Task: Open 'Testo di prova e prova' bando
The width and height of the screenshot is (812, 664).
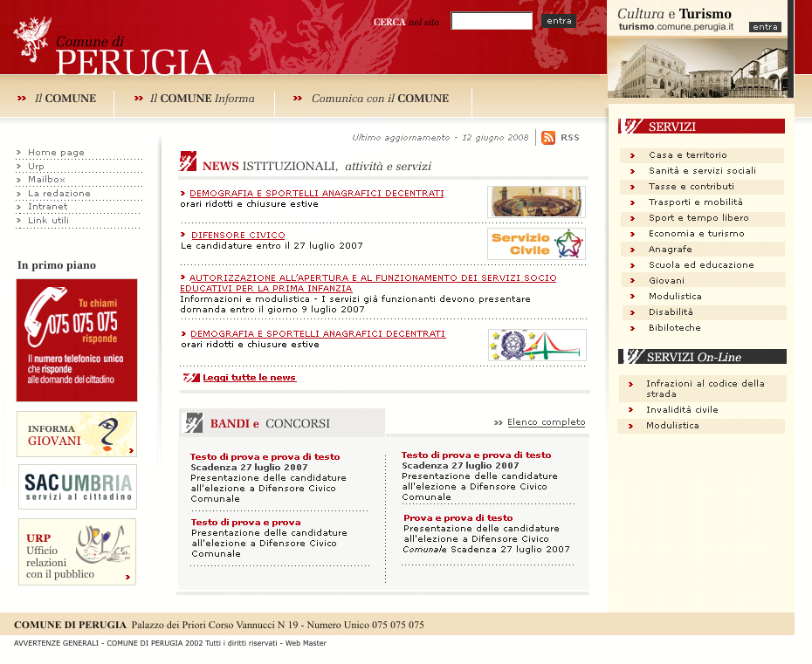Action: 245,522
